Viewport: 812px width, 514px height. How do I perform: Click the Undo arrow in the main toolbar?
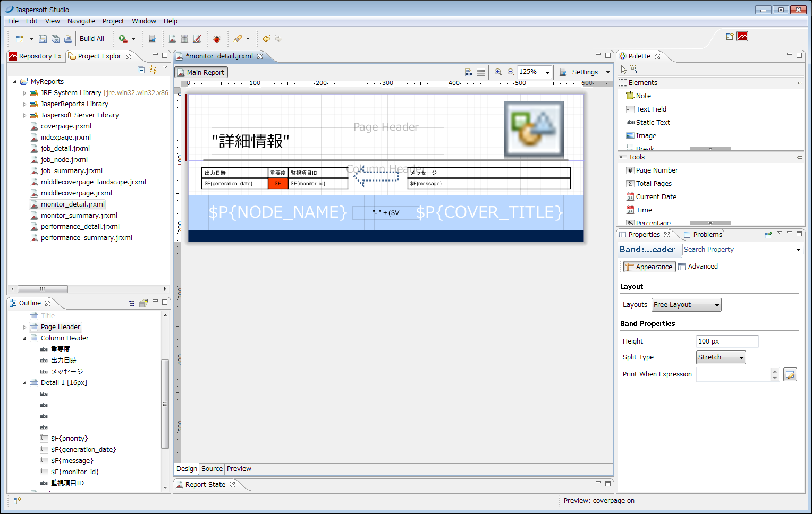266,38
